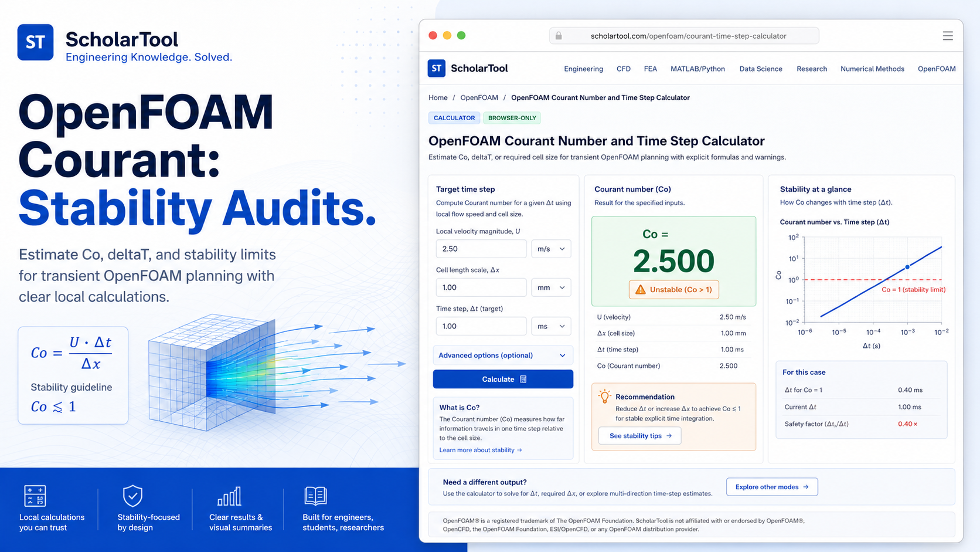Click the 2.500 Courant result value

[x=673, y=261]
